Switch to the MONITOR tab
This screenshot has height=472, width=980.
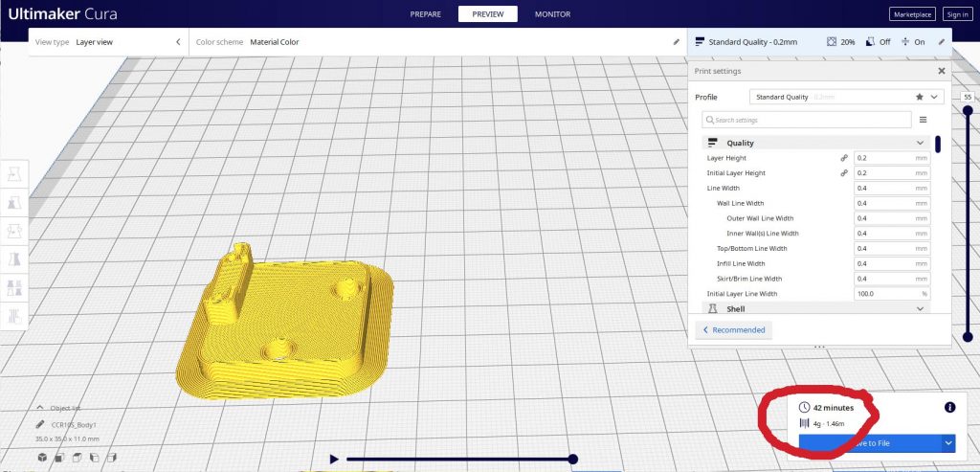pyautogui.click(x=552, y=14)
